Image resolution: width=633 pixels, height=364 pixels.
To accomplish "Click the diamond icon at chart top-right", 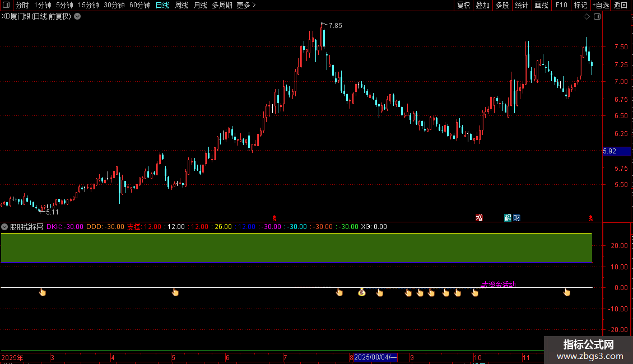I will (587, 17).
